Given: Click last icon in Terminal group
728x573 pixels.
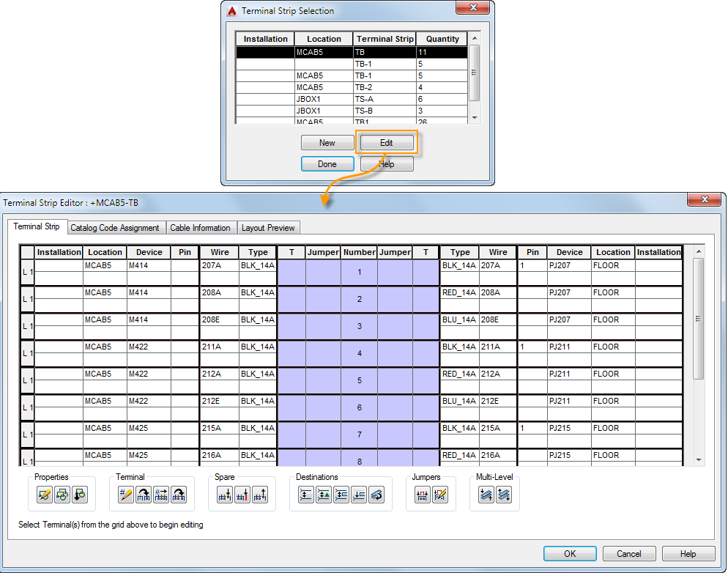Looking at the screenshot, I should click(x=179, y=495).
